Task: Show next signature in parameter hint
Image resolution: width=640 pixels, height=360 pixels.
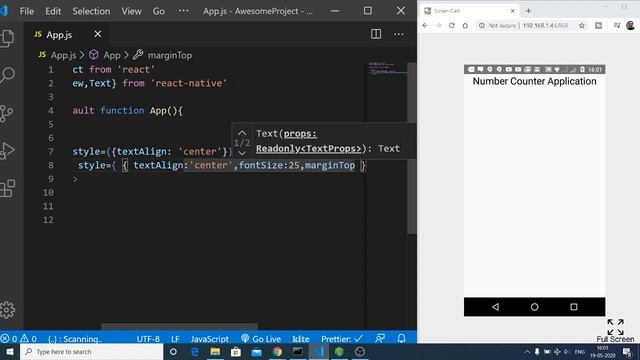Action: coord(242,153)
